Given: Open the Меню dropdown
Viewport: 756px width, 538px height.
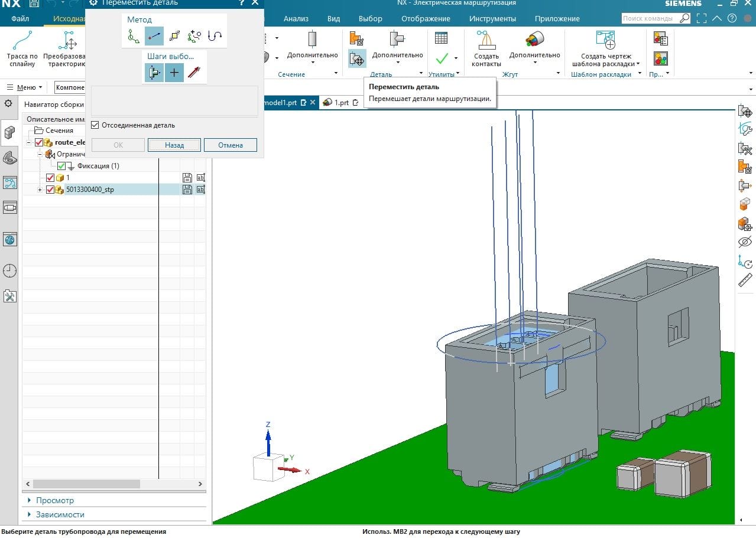Looking at the screenshot, I should [x=24, y=87].
